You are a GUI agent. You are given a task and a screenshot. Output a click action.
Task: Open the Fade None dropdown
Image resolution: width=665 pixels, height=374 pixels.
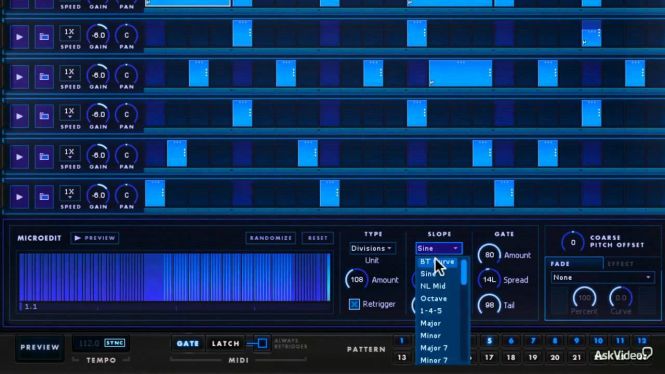pos(602,277)
